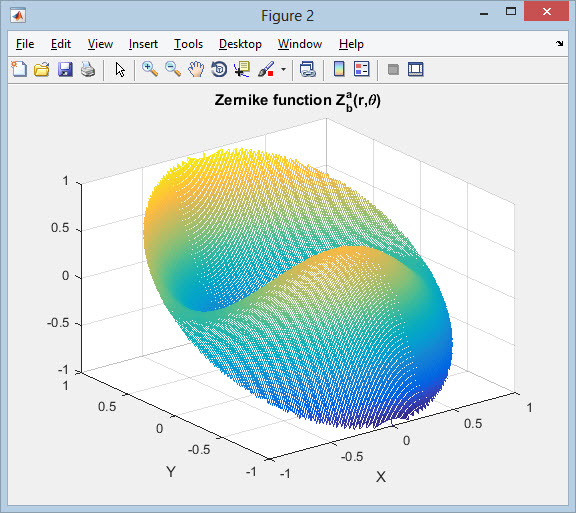Open the Insert menu
The width and height of the screenshot is (576, 513).
coord(143,44)
